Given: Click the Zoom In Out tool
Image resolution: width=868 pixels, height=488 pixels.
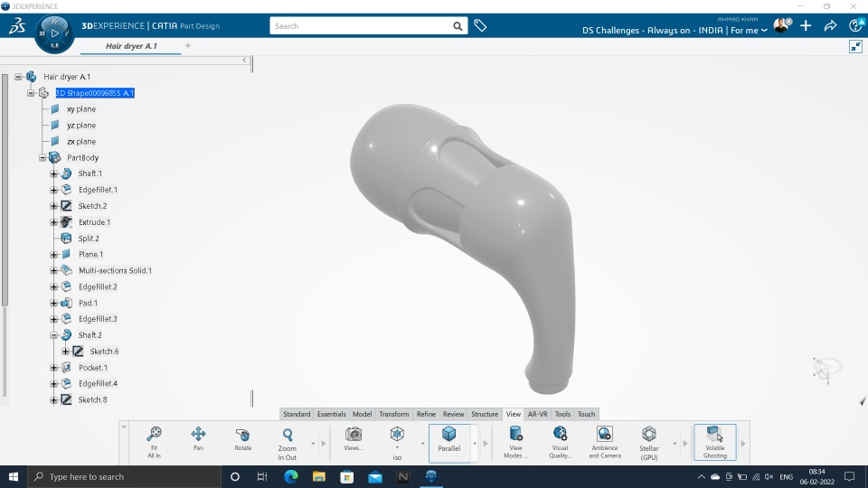Looking at the screenshot, I should [x=288, y=443].
